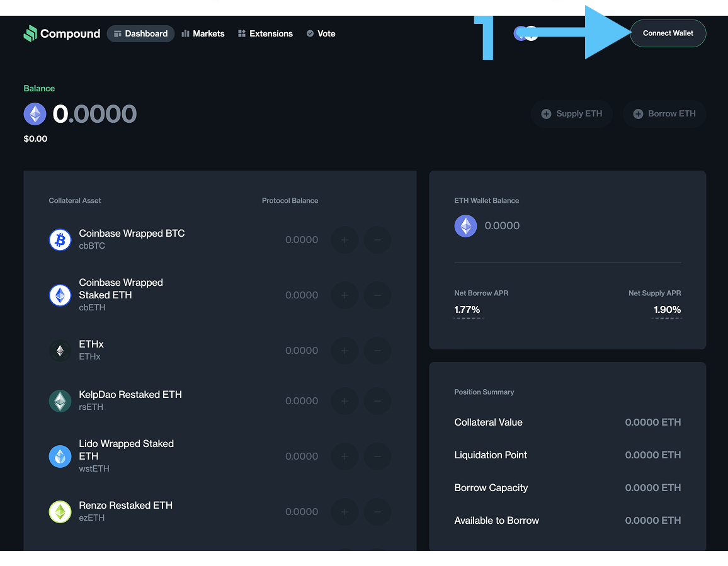Click the plus icon for KelpDao Restaked ETH
728x566 pixels.
click(x=344, y=401)
